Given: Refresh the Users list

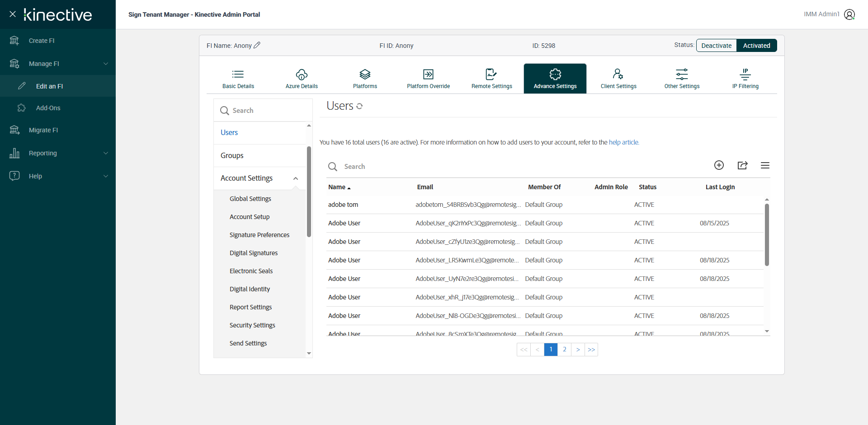Looking at the screenshot, I should (359, 106).
